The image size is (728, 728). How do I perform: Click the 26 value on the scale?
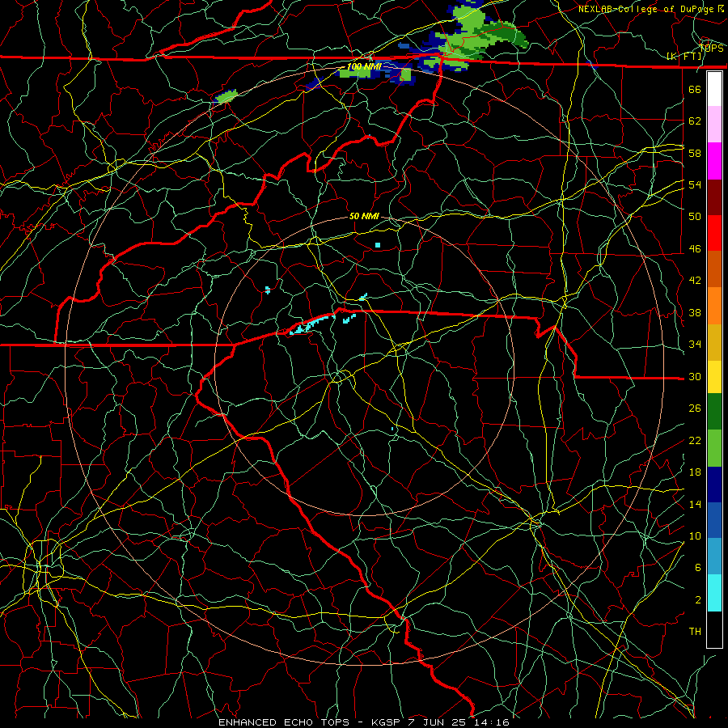[695, 408]
